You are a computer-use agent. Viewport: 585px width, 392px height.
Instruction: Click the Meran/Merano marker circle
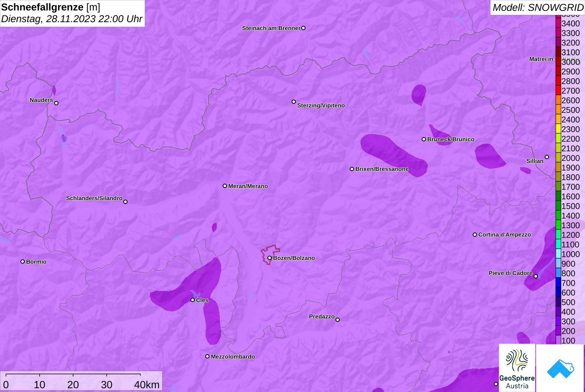225,186
